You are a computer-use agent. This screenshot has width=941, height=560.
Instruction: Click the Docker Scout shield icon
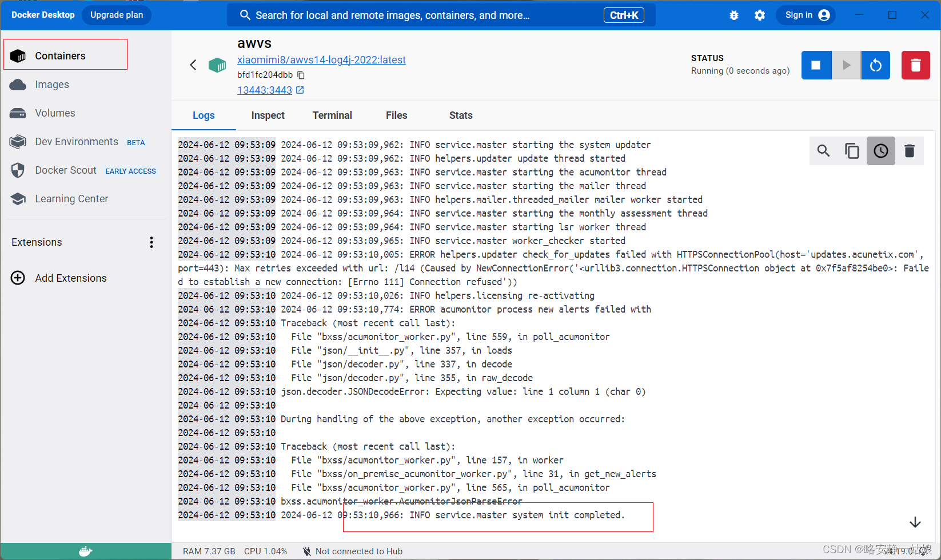tap(18, 170)
